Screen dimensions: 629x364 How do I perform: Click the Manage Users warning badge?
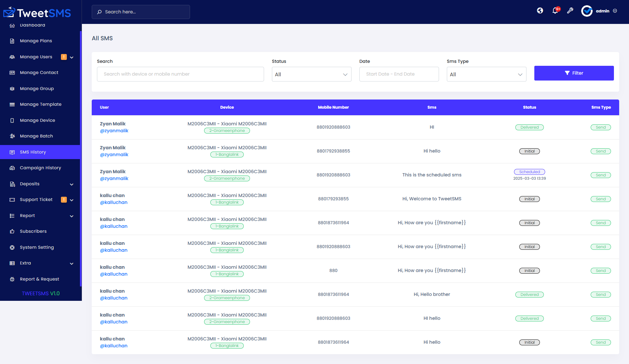pyautogui.click(x=64, y=57)
